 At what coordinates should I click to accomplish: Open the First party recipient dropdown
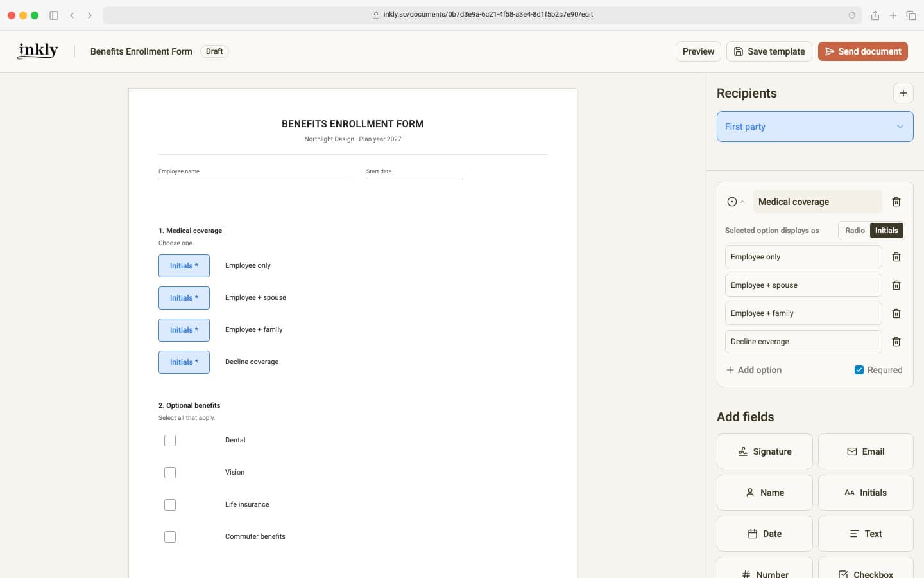point(815,127)
